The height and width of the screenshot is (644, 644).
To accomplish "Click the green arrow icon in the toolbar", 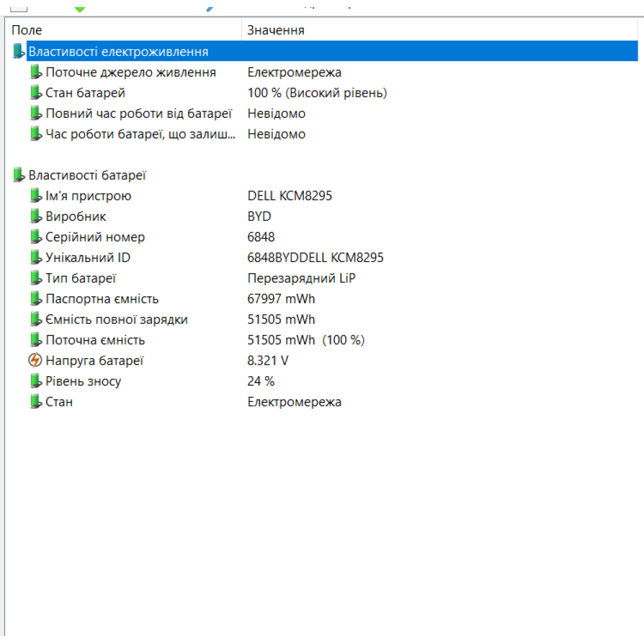I will coord(79,8).
